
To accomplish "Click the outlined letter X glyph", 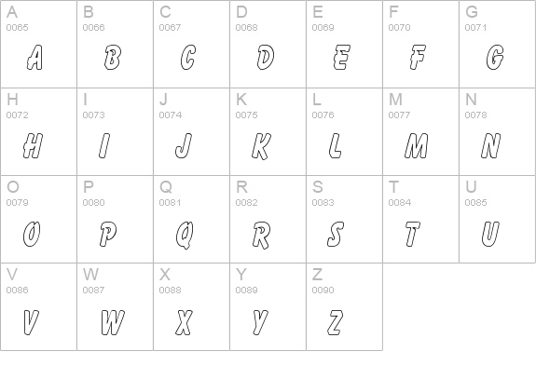I will pyautogui.click(x=185, y=322).
